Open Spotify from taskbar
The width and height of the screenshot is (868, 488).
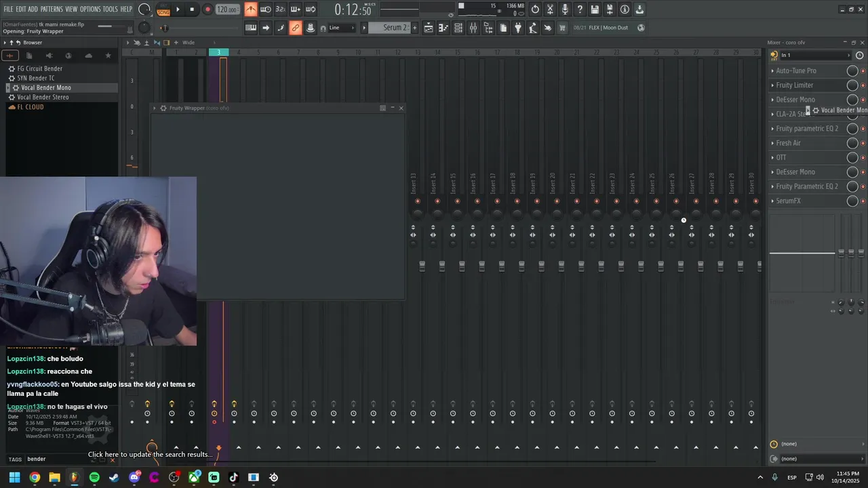click(94, 477)
